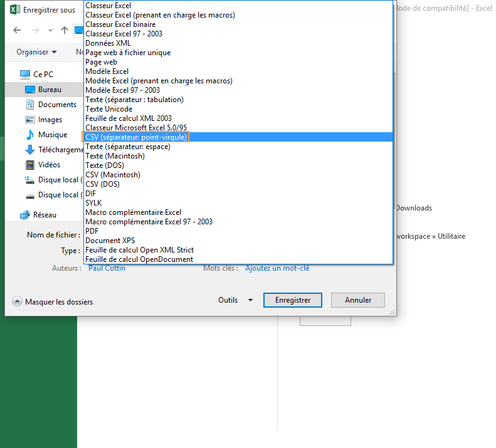
Task: Go back with the left arrow button
Action: coord(17,30)
